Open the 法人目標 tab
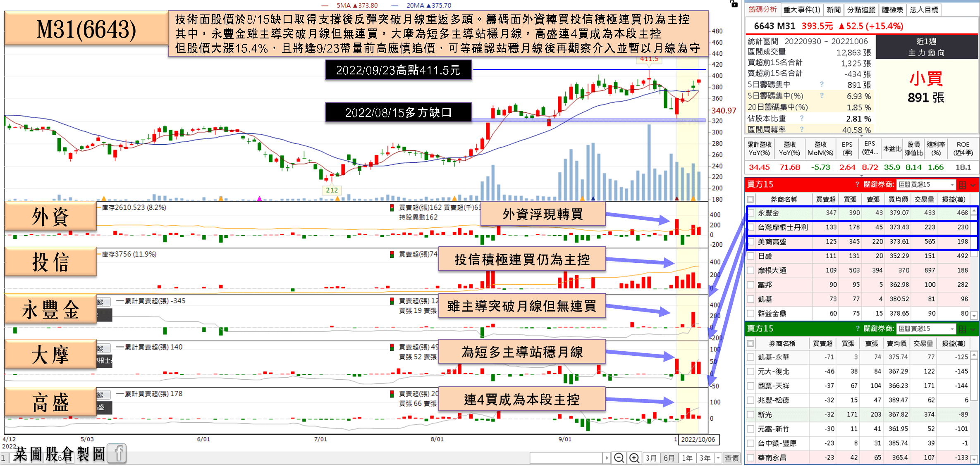This screenshot has height=476, width=980. pos(924,10)
